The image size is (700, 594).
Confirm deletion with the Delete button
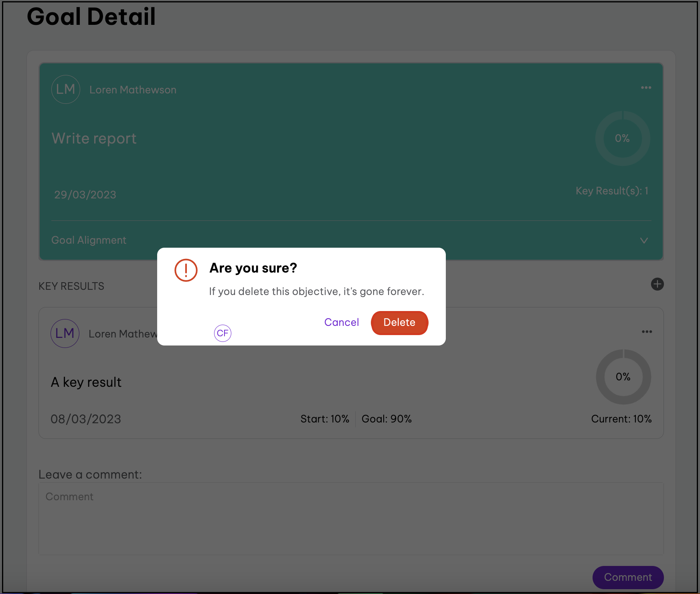[x=399, y=323]
